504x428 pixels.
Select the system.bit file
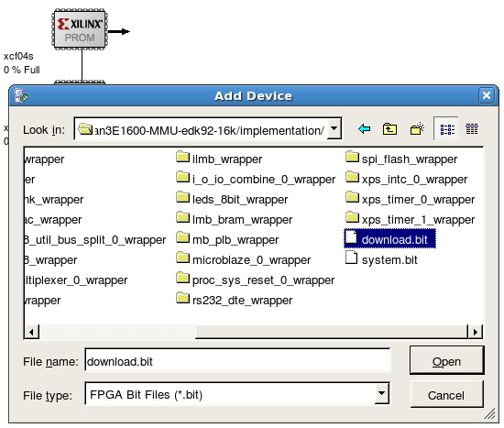pos(381,259)
